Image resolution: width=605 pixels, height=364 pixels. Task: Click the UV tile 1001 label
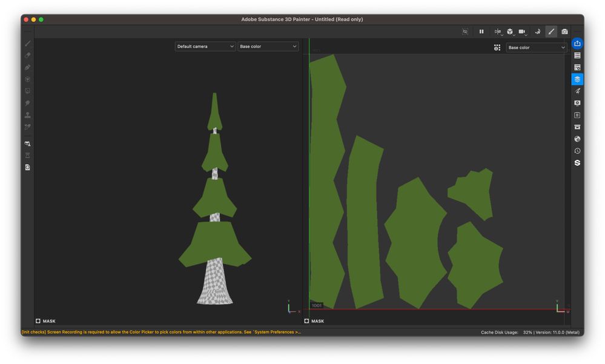[317, 305]
